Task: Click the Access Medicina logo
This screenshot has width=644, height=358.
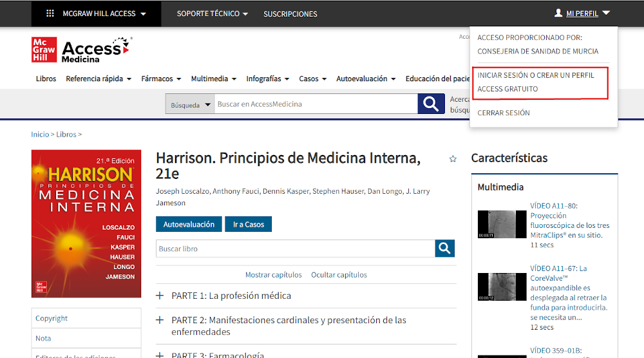Action: click(x=97, y=50)
